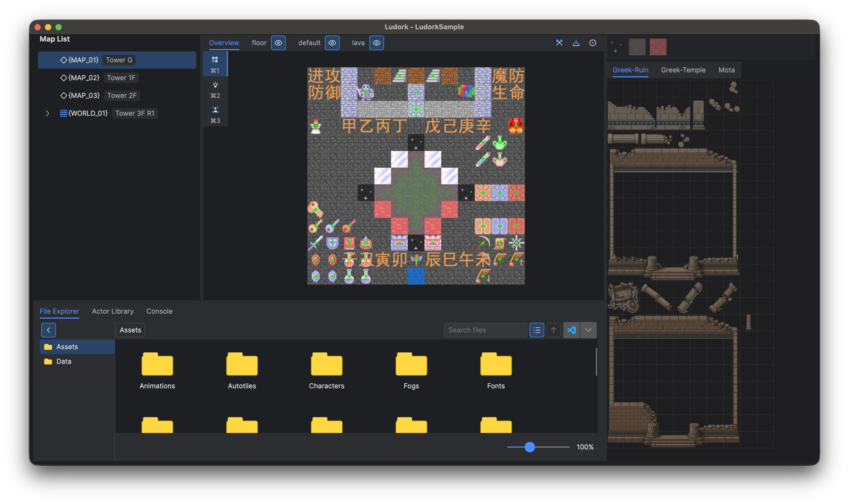Switch file explorer to list view
The height and width of the screenshot is (504, 849).
537,330
